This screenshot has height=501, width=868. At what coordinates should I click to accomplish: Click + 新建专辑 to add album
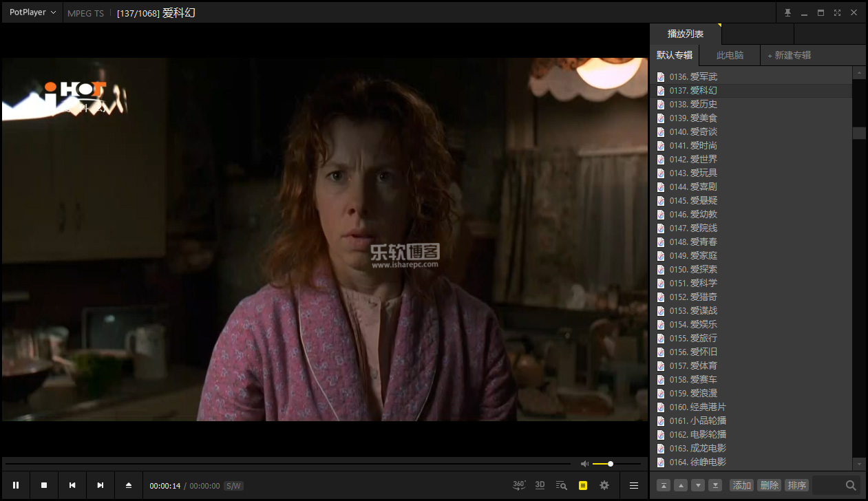coord(790,55)
